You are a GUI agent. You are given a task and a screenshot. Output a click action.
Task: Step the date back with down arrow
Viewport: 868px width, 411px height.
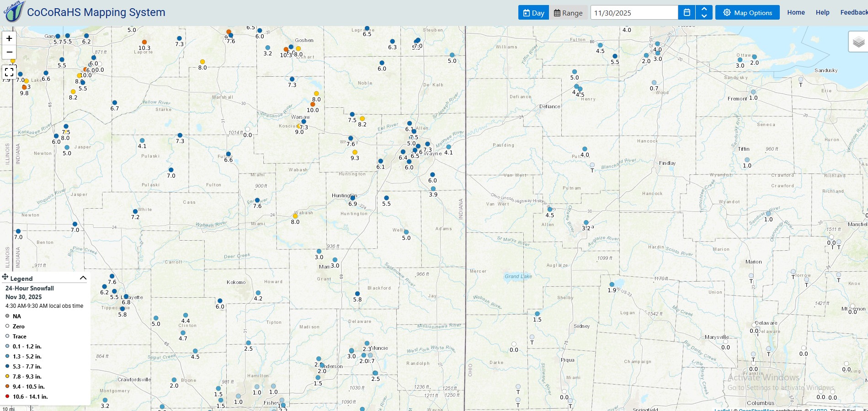point(704,16)
